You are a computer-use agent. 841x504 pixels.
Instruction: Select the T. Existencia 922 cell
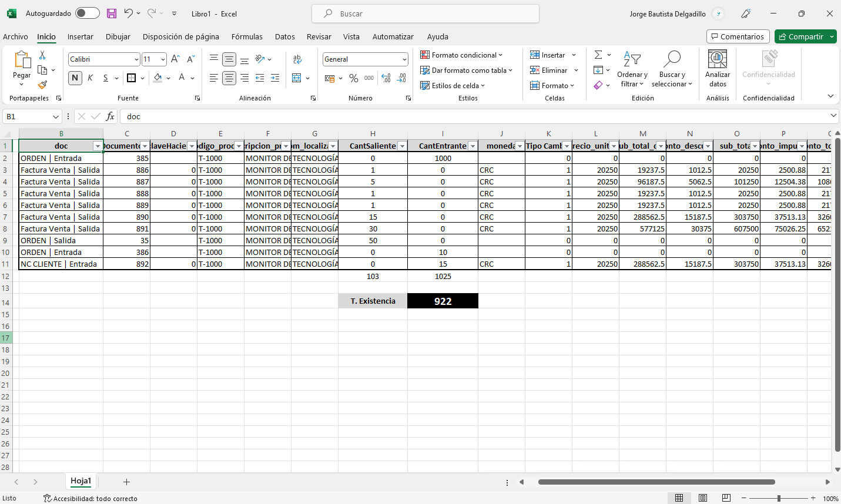click(443, 301)
